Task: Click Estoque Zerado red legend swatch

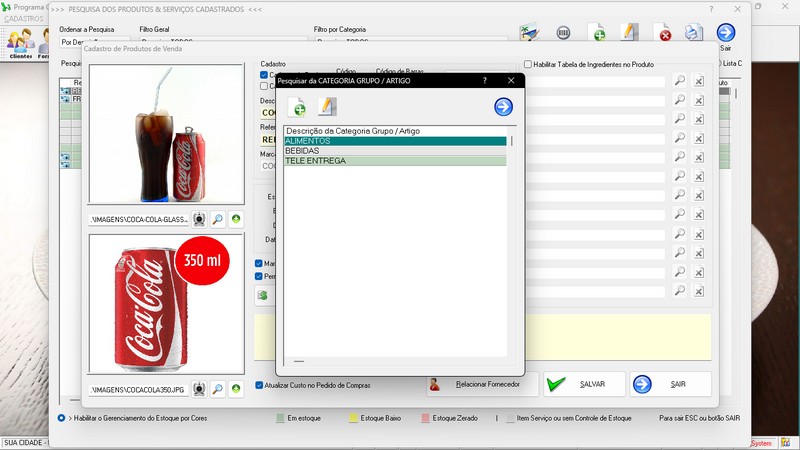Action: [x=426, y=418]
